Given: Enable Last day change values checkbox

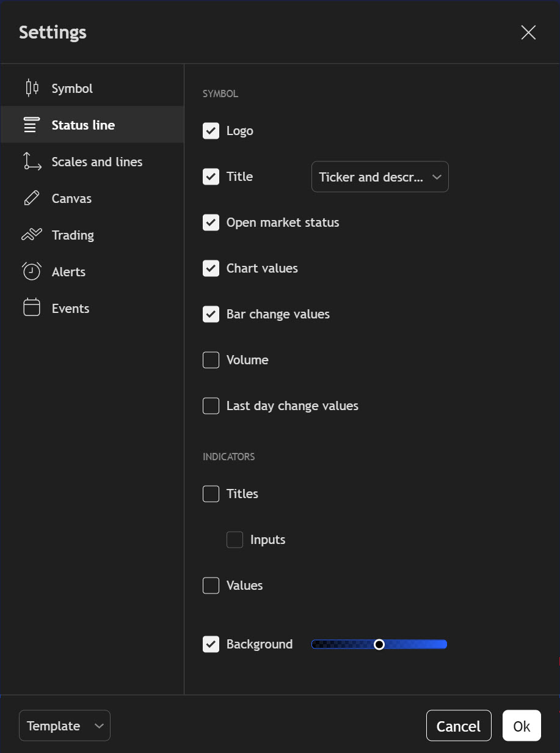Looking at the screenshot, I should click(x=211, y=406).
